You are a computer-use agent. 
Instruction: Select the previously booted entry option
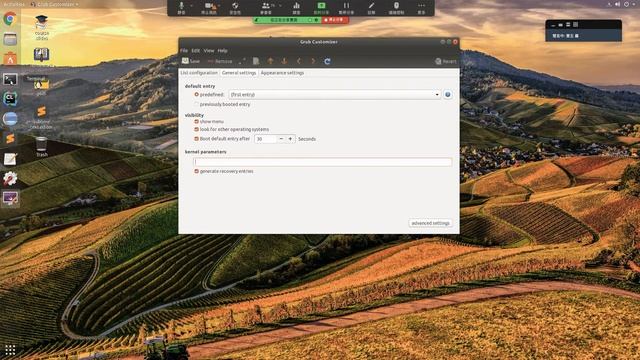pos(196,104)
